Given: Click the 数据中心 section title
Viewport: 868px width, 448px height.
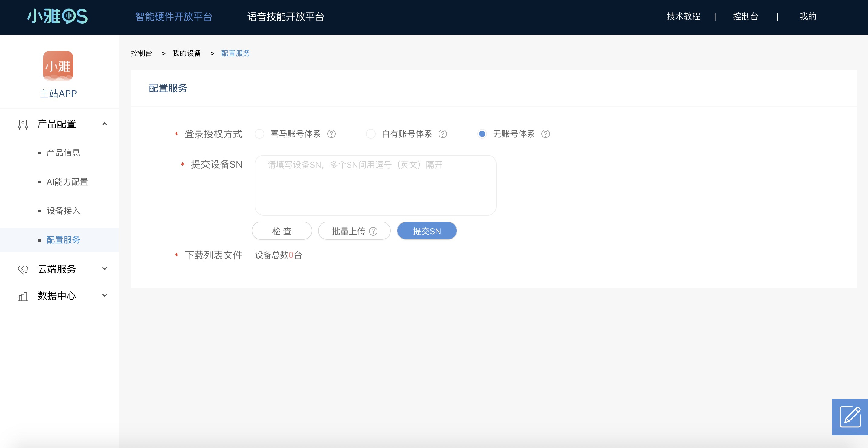Looking at the screenshot, I should click(57, 295).
